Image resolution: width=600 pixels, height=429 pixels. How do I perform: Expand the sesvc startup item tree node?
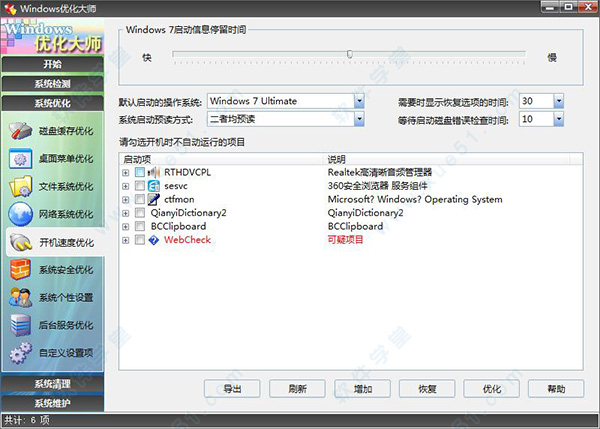click(x=125, y=186)
